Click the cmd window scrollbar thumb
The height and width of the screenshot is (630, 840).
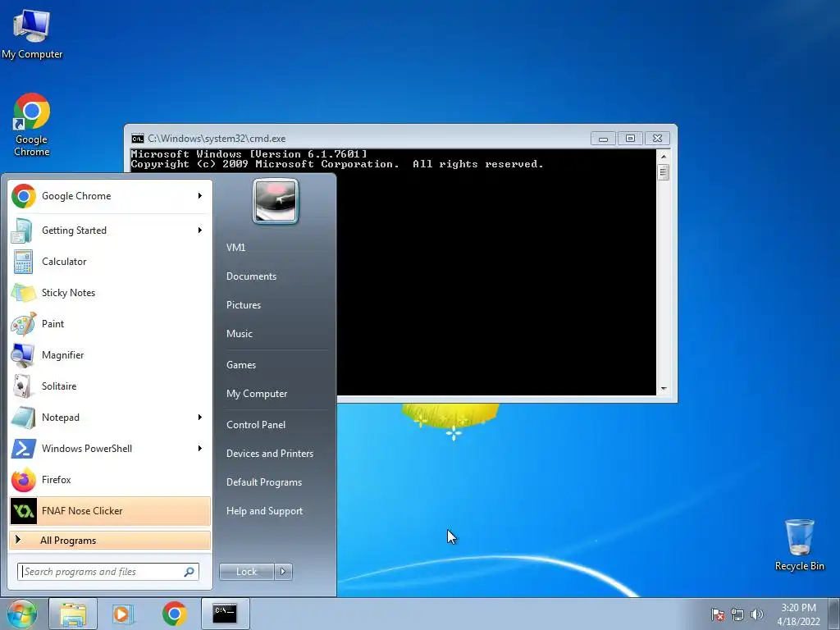click(x=663, y=172)
